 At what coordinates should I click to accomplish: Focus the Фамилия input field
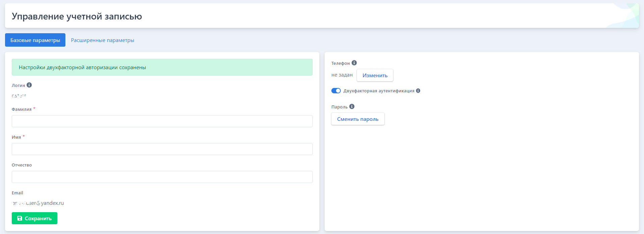[x=162, y=121]
